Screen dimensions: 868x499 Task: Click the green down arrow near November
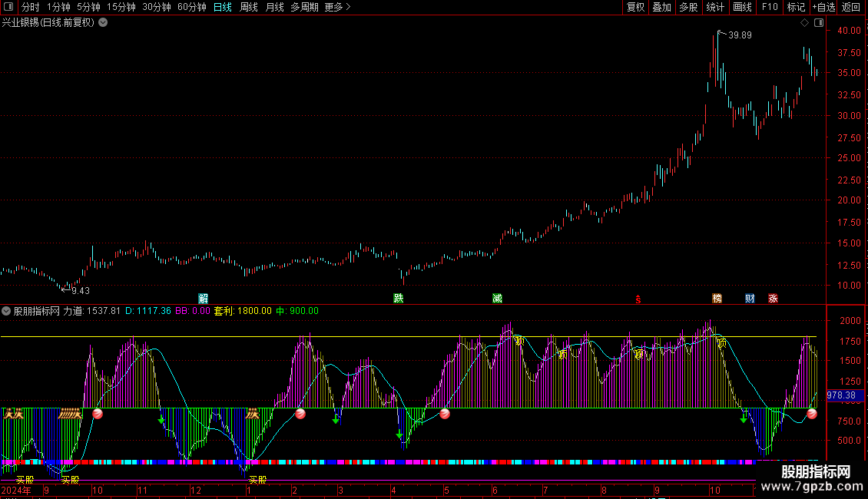coord(161,421)
